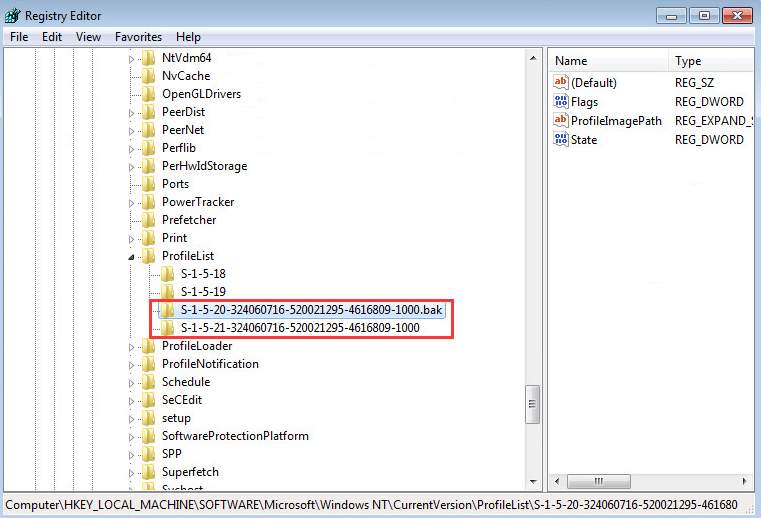Viewport: 761px width, 518px height.
Task: Select the S-1-5-21 profile key without .bak
Action: [299, 328]
